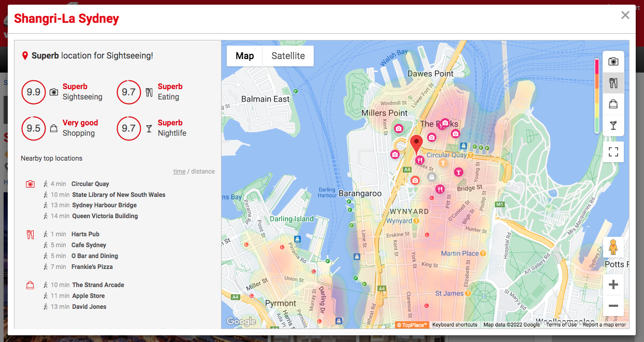Click the Dawes Point map label
644x342 pixels.
(430, 74)
